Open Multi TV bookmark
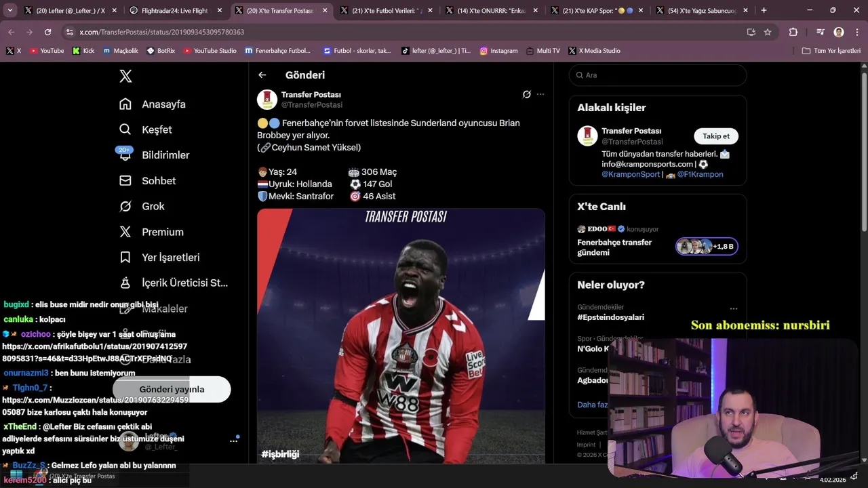 [x=542, y=51]
